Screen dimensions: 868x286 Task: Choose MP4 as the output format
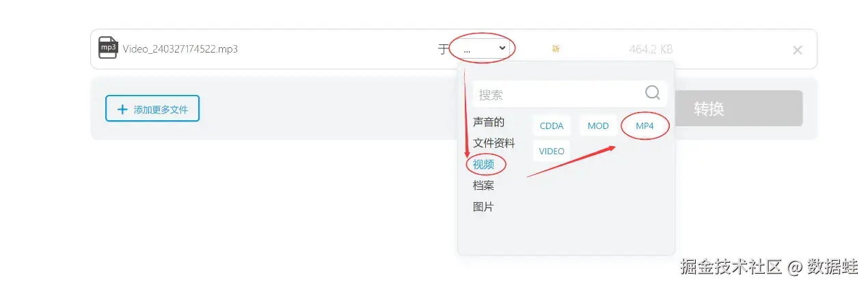645,126
